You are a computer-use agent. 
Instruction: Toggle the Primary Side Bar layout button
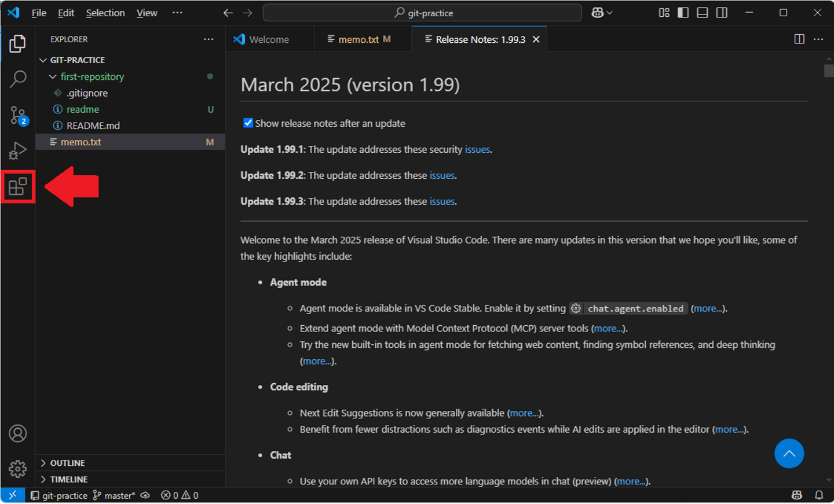point(683,13)
